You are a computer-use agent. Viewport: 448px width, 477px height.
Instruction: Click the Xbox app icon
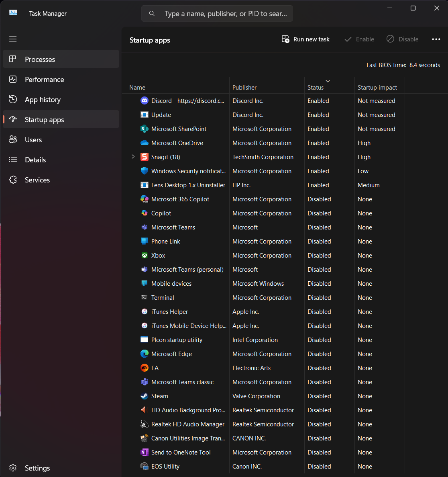pyautogui.click(x=145, y=256)
